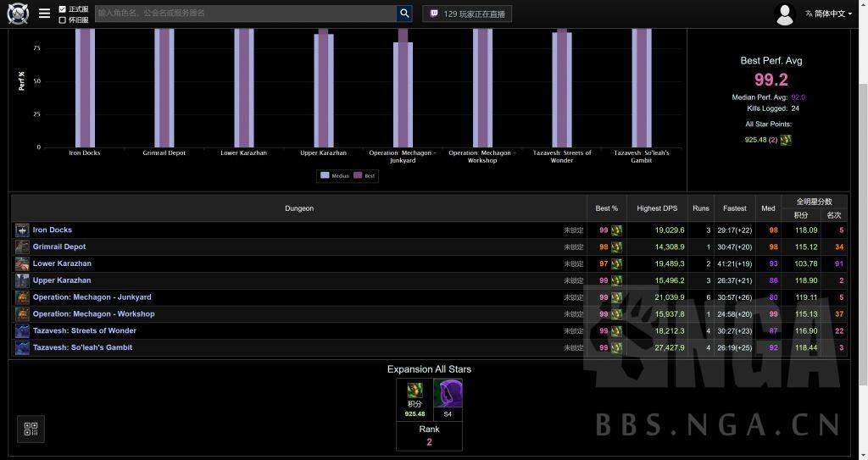Click the Streets of Wonder dungeon icon
Screen dimensions: 868x460
click(22, 331)
